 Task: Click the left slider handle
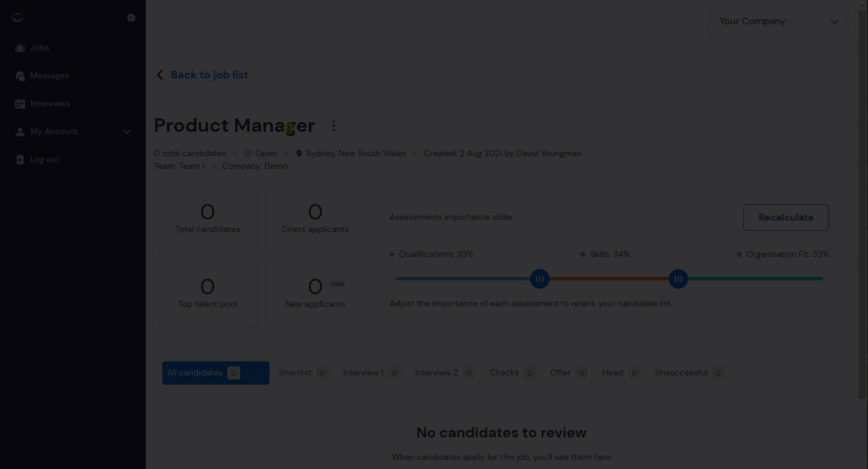(x=539, y=279)
